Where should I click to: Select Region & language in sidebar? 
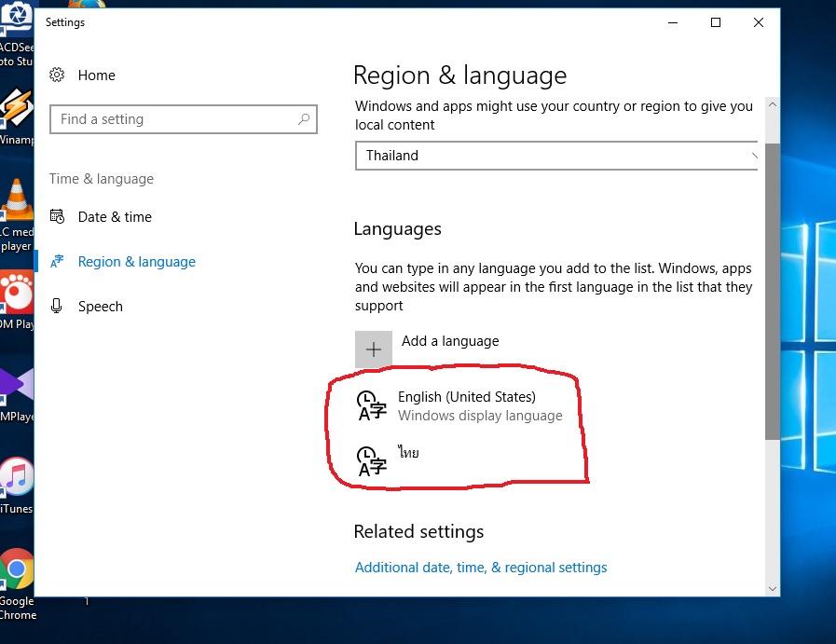coord(136,262)
